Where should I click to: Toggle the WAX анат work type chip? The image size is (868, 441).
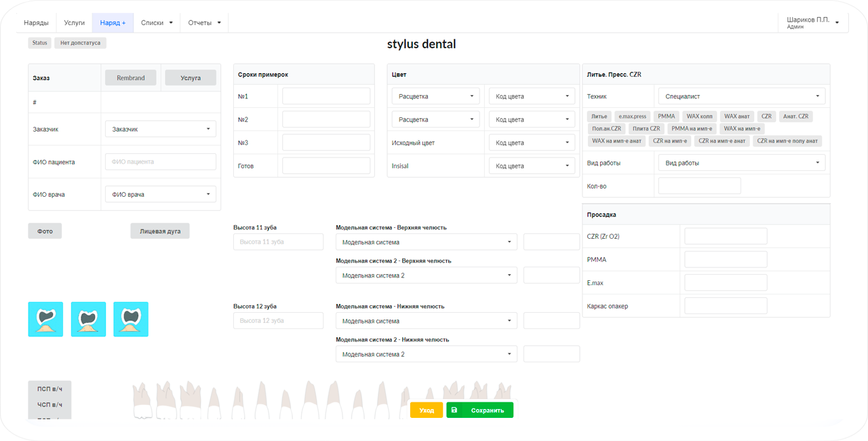(737, 116)
